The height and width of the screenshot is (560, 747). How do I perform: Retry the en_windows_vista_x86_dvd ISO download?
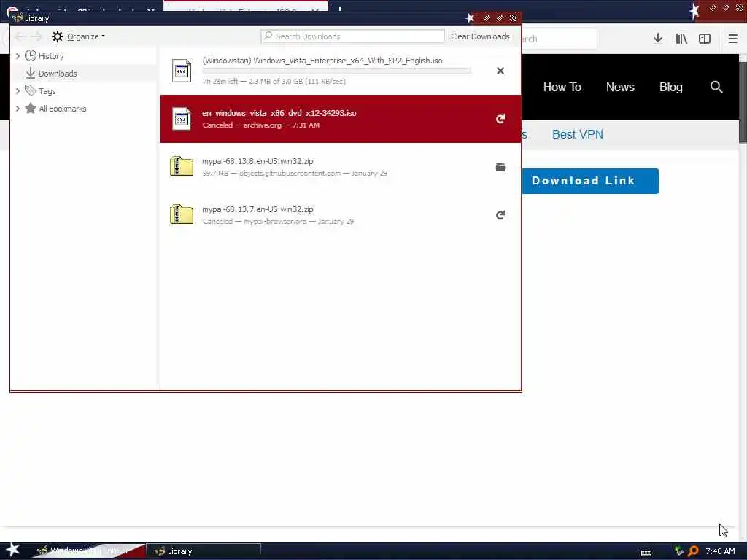(x=500, y=119)
